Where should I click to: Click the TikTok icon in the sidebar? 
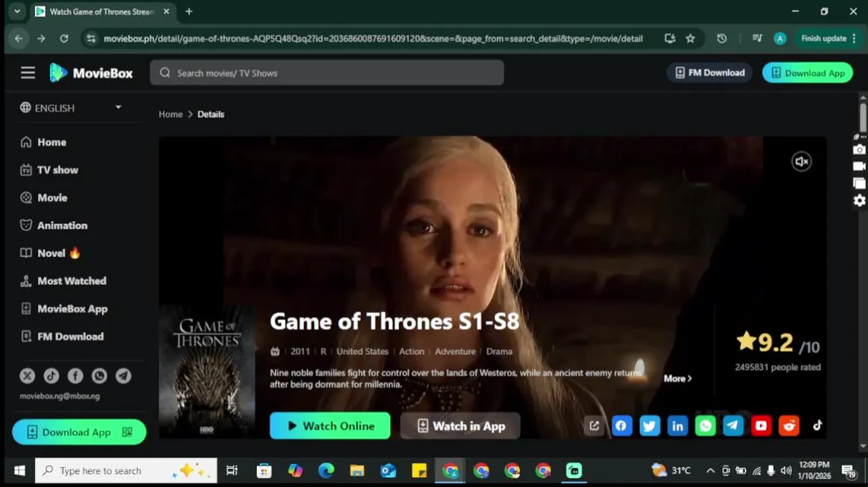51,375
